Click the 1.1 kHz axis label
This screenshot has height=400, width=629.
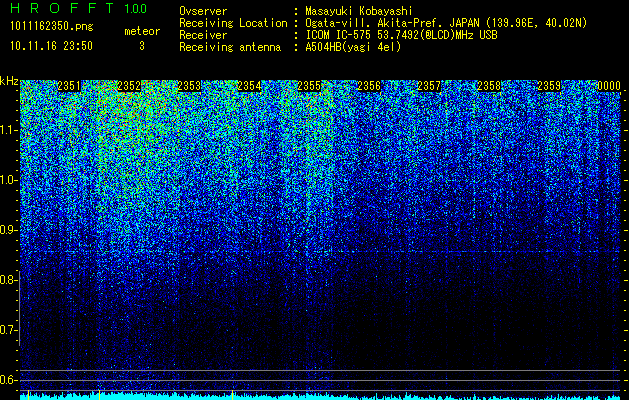point(8,130)
